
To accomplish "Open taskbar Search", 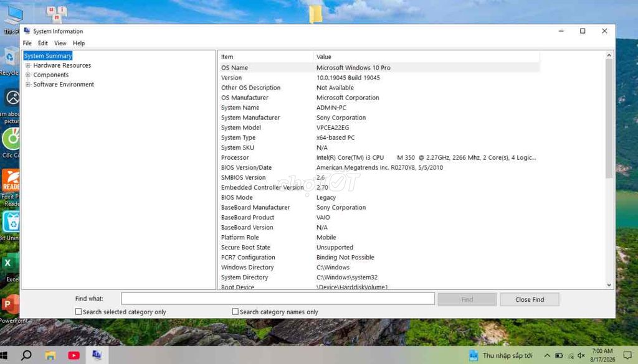I will coord(26,355).
